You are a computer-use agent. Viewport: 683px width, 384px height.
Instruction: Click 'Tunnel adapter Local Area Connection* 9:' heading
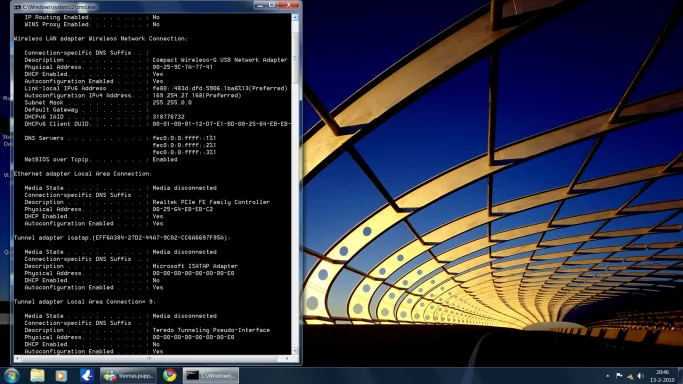(x=85, y=302)
